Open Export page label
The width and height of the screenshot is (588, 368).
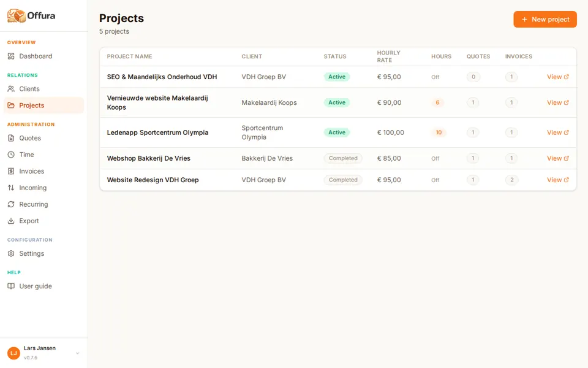click(29, 221)
